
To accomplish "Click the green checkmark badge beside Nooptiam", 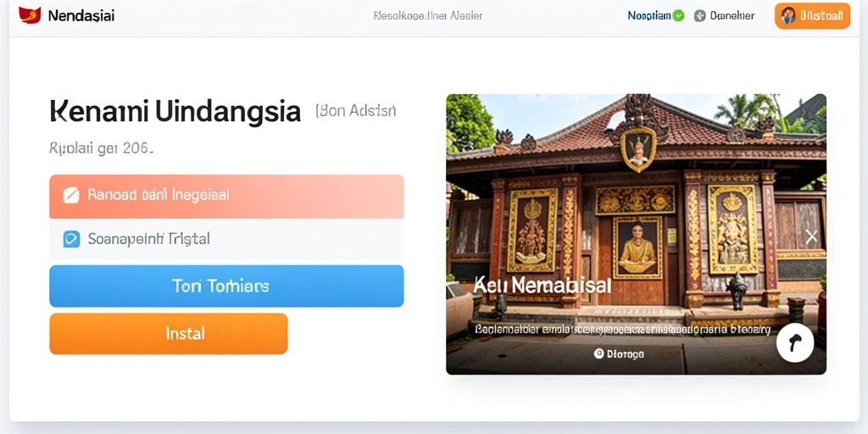I will tap(678, 16).
